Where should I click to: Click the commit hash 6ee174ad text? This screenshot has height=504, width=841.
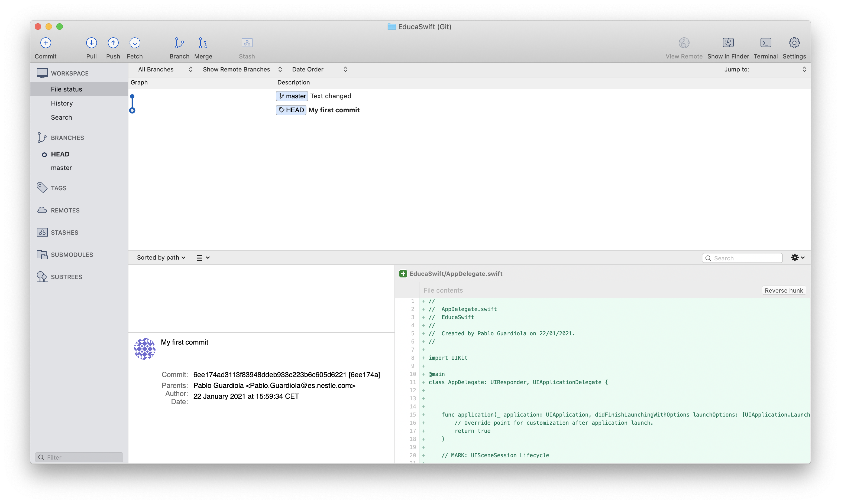pos(287,375)
